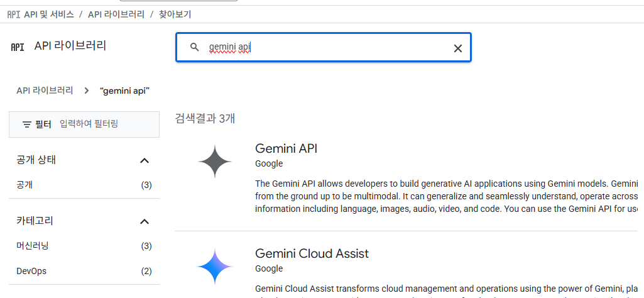Open the Gemini API result title
Screen dimensions: 644x298
click(287, 148)
